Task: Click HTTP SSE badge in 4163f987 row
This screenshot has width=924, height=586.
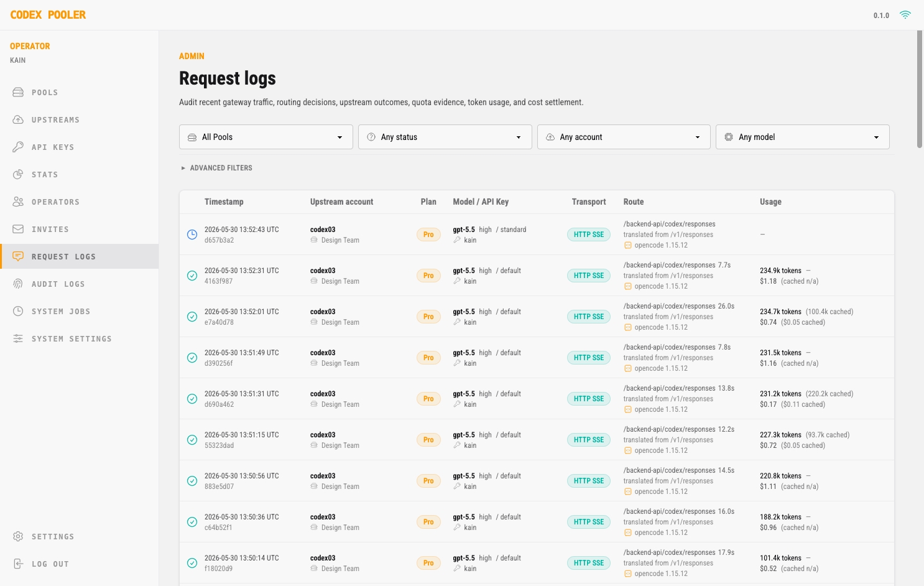Action: tap(589, 276)
